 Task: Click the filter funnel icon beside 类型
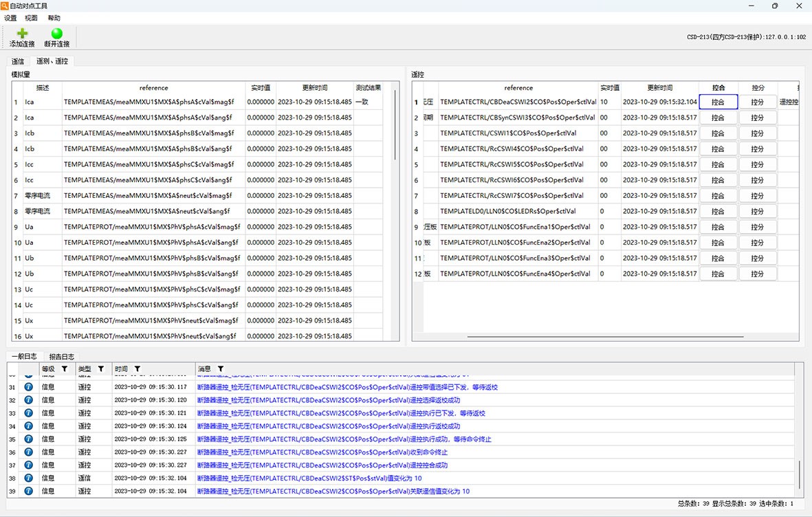pos(101,369)
